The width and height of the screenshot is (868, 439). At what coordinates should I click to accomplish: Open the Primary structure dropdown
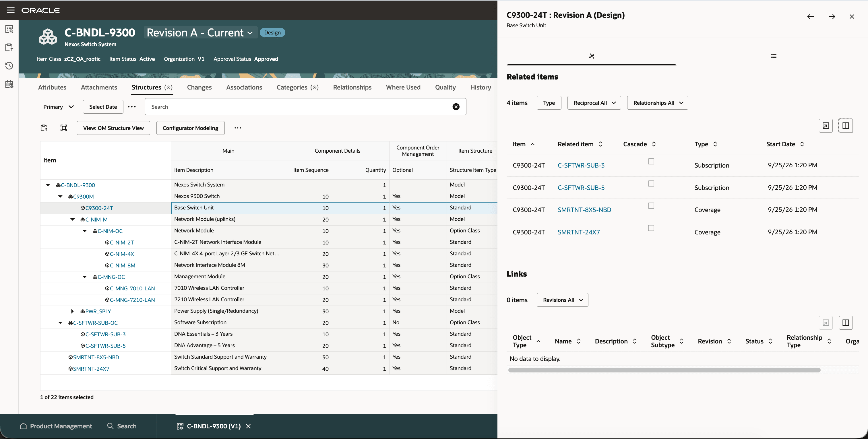click(x=58, y=107)
